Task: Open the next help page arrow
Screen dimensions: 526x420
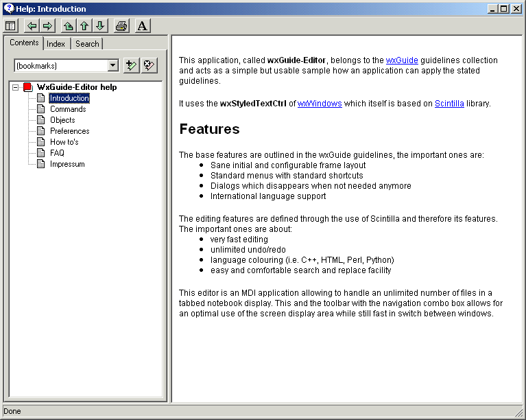Action: 100,26
